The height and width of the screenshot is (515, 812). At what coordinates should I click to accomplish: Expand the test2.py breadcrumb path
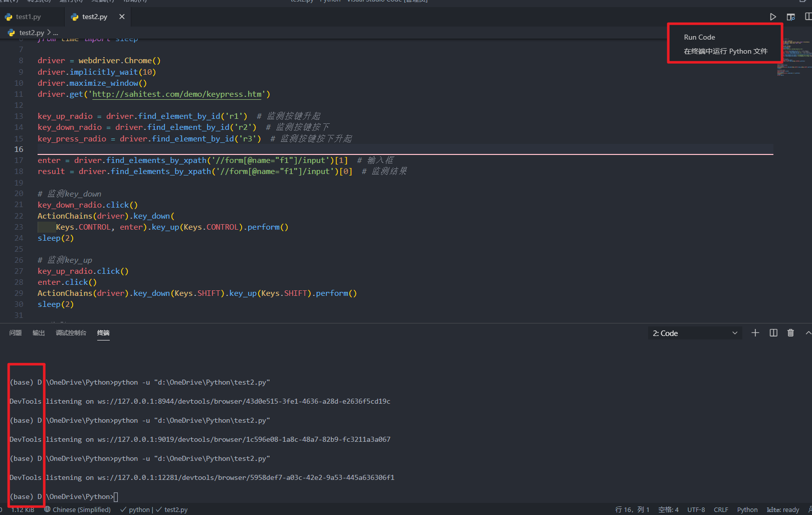(x=32, y=33)
